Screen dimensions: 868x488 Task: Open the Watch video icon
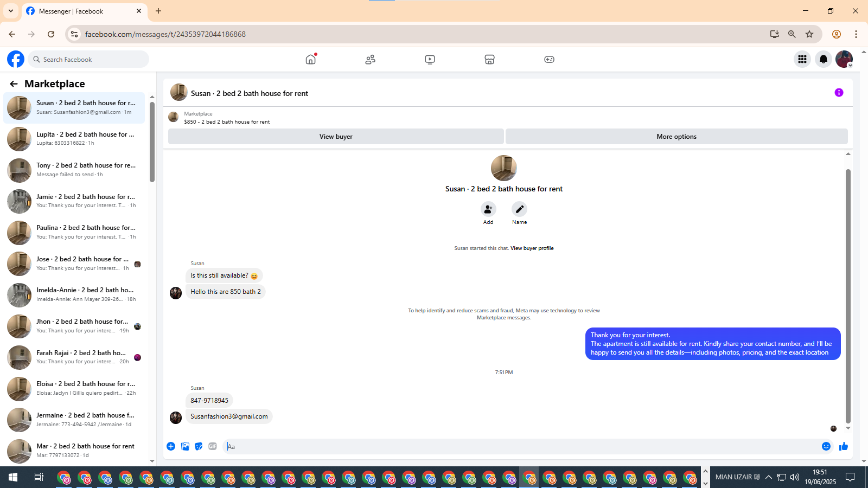(430, 60)
